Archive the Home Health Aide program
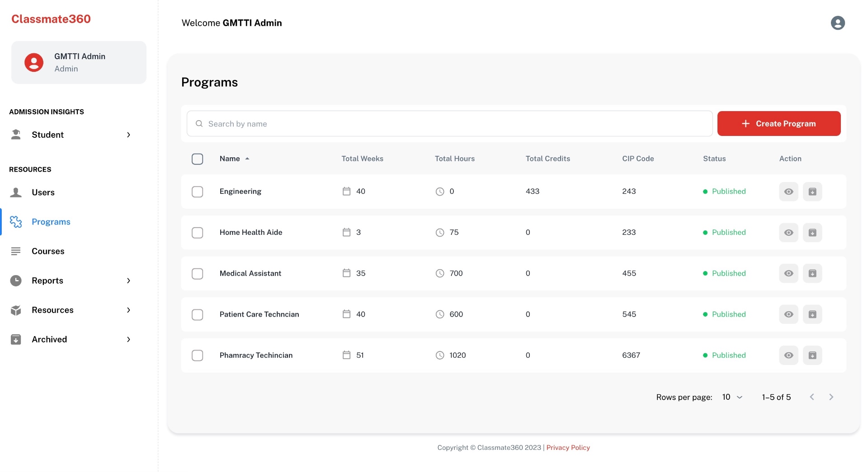This screenshot has width=868, height=472. 812,233
